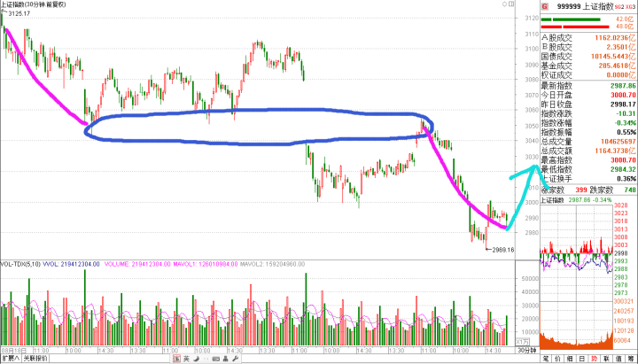Switch to the 联 tab
638x364 pixels.
coord(603,359)
